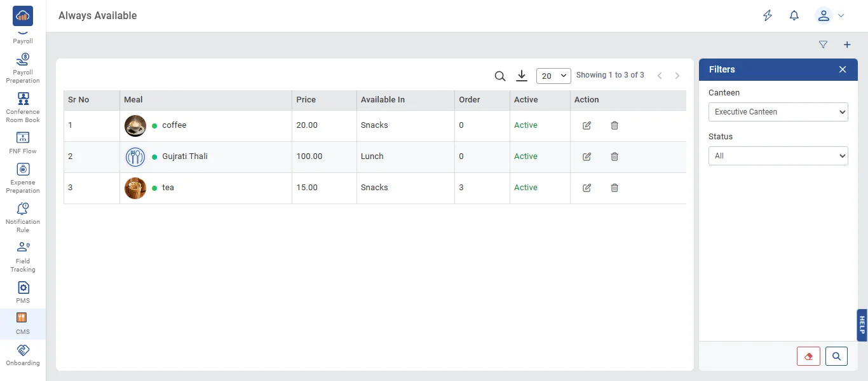868x381 pixels.
Task: Delete the tea meal row
Action: point(614,188)
